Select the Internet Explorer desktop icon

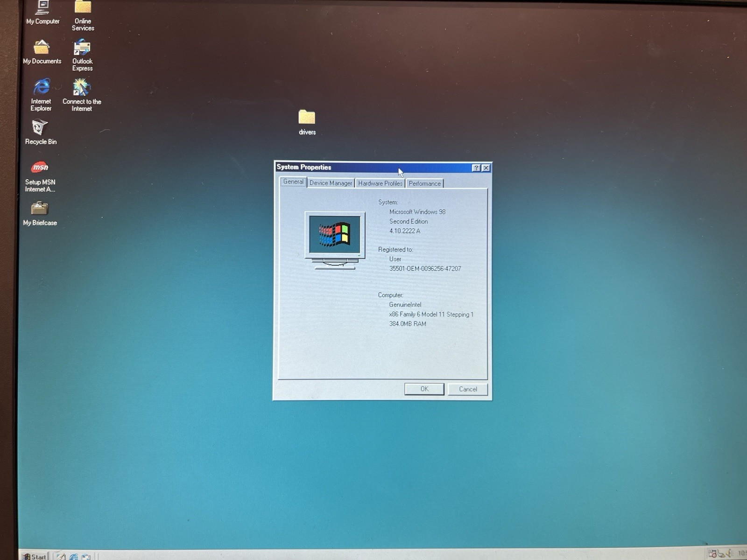41,95
